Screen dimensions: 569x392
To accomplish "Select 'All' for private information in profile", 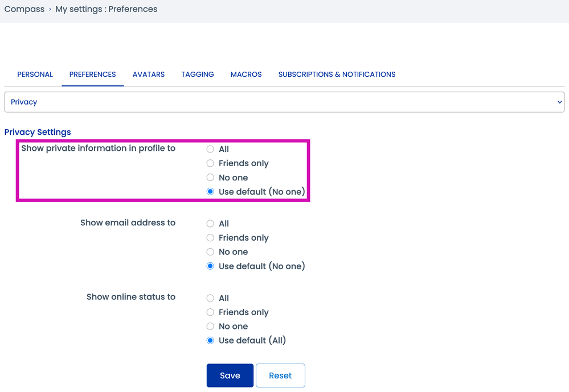I will 210,149.
